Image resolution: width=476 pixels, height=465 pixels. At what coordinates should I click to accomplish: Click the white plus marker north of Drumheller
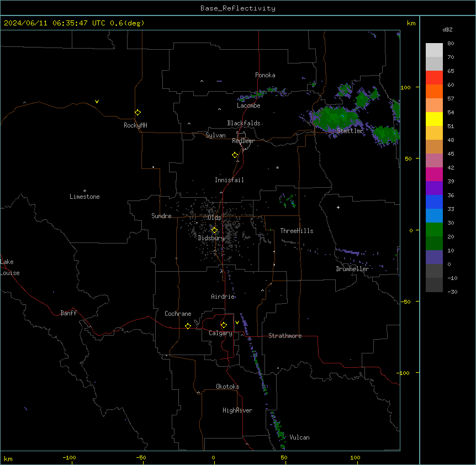click(338, 207)
